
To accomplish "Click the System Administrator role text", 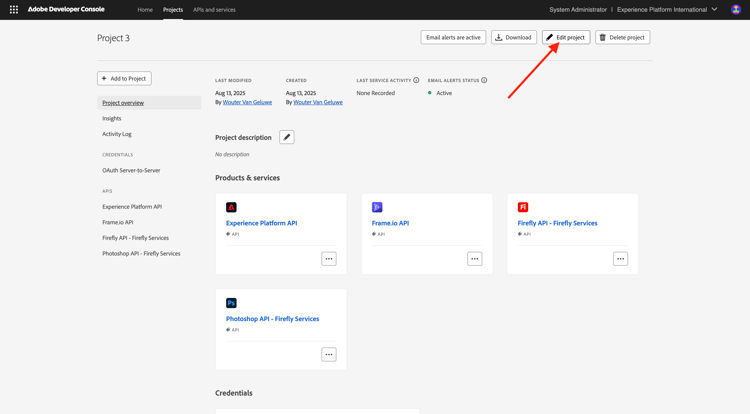I will coord(578,10).
